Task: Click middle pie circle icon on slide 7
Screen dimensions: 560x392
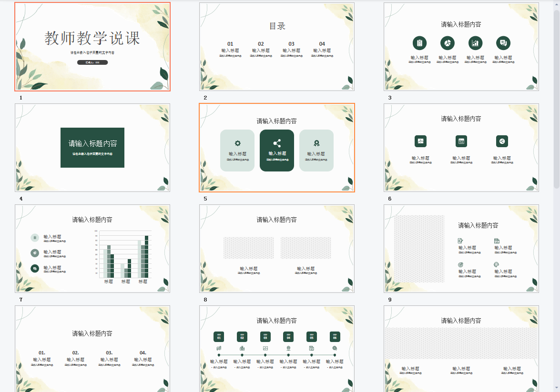Action: pos(35,253)
